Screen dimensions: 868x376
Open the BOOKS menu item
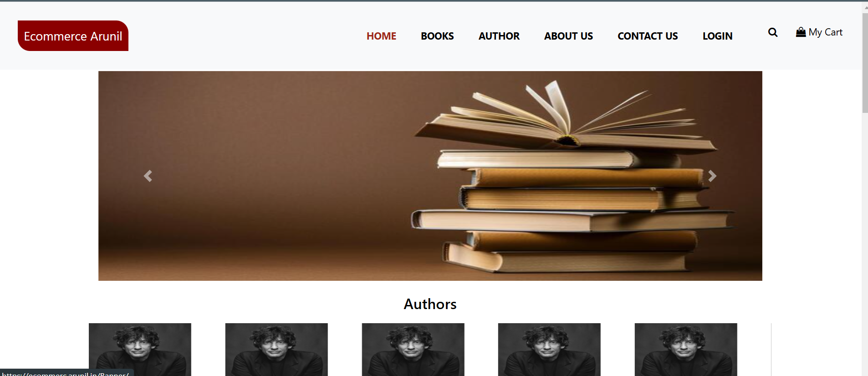437,36
